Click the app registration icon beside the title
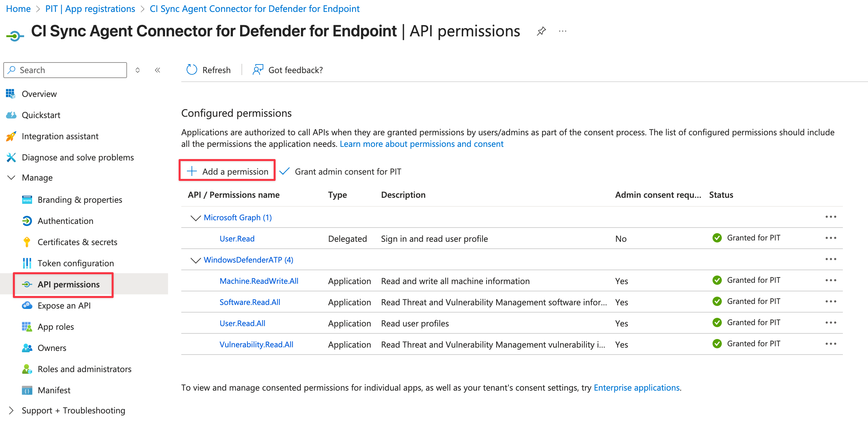Screen dimensions: 868x426 point(15,35)
